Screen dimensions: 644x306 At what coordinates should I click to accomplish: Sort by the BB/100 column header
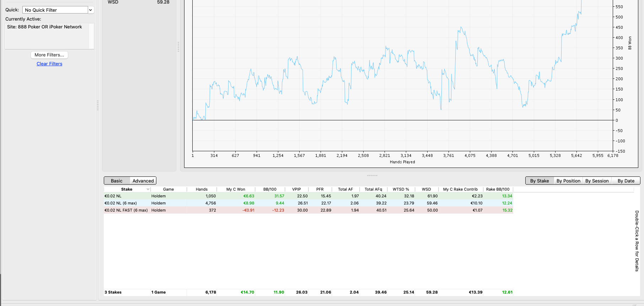click(270, 189)
